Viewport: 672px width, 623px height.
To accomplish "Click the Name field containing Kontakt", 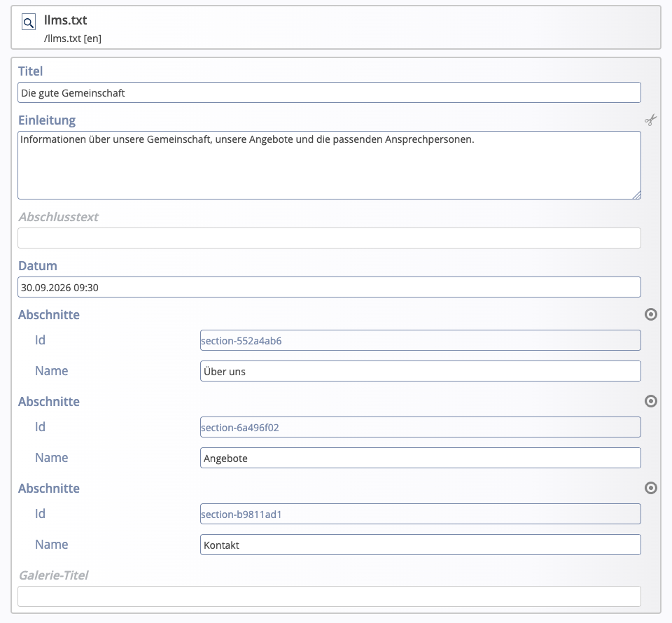I will click(x=421, y=545).
